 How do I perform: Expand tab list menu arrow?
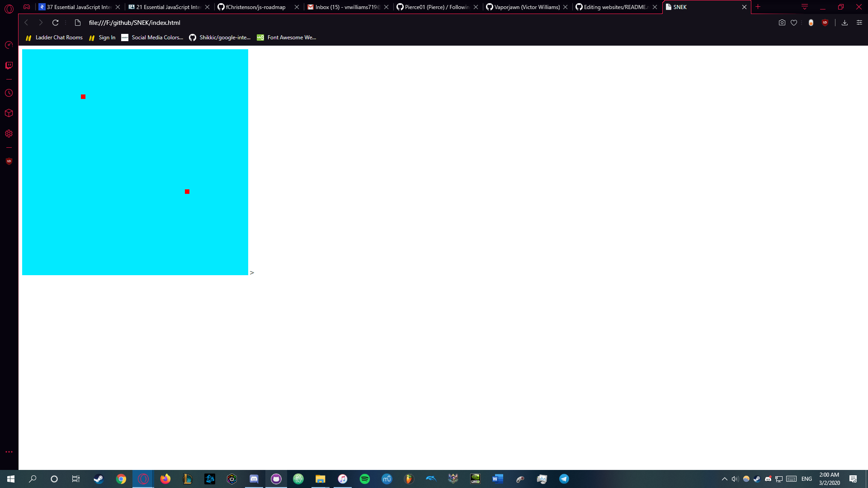tap(805, 7)
